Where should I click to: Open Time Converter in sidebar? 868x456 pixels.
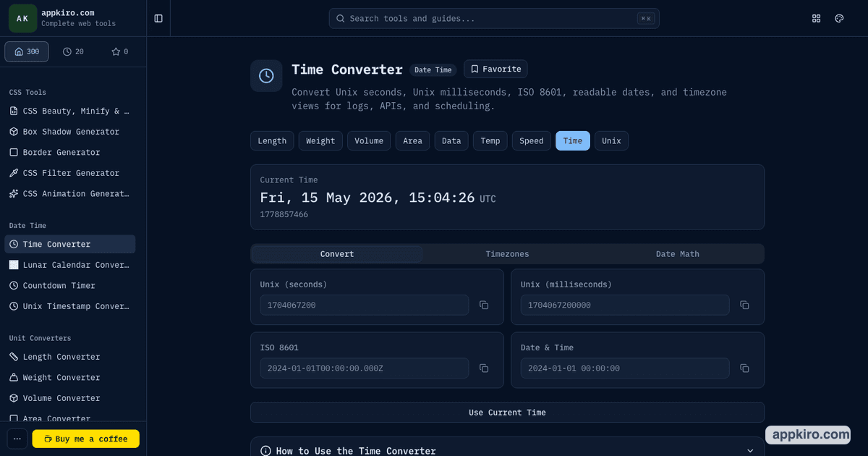coord(70,245)
